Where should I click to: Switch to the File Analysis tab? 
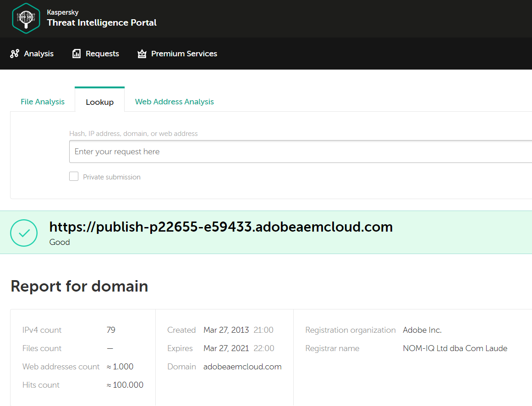pyautogui.click(x=43, y=102)
